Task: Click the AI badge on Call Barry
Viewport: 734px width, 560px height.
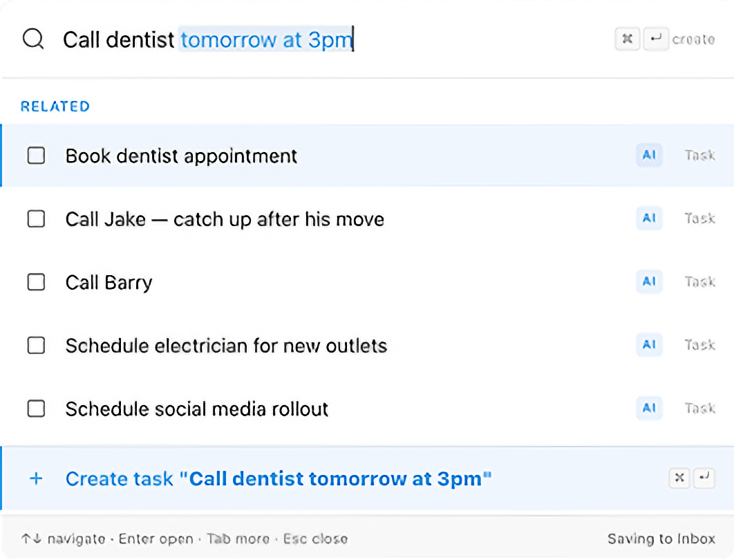Action: click(x=648, y=282)
